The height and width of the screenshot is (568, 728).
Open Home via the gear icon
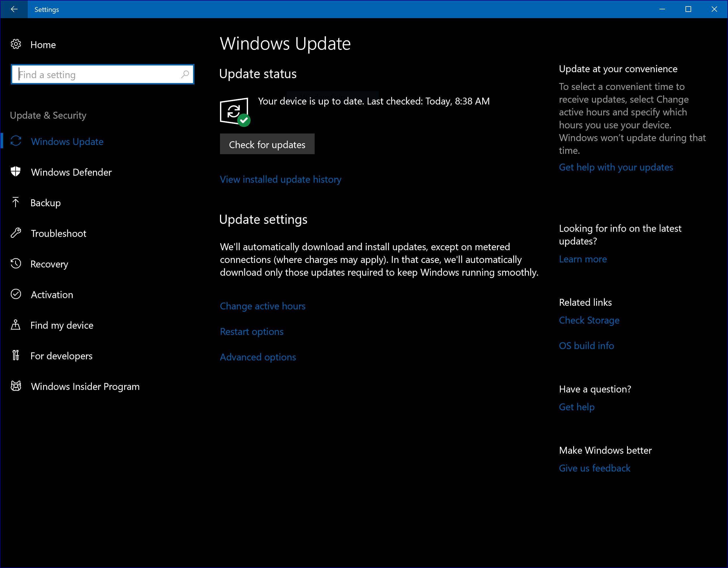click(16, 44)
